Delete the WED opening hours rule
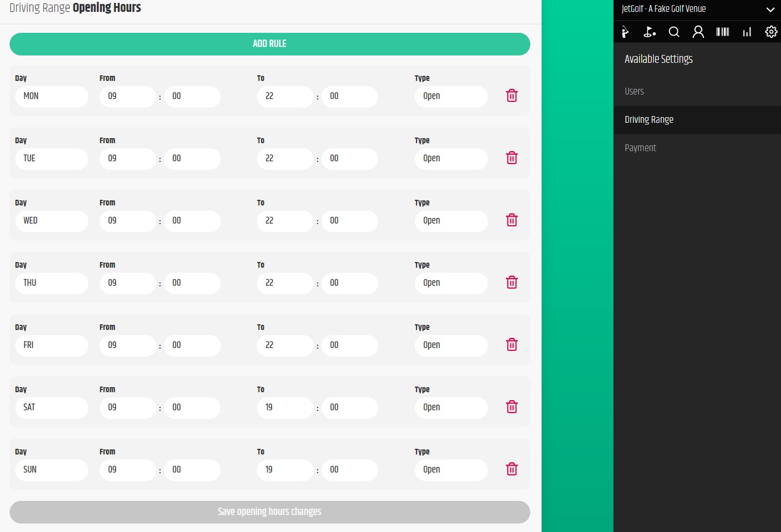The width and height of the screenshot is (781, 532). click(x=512, y=220)
